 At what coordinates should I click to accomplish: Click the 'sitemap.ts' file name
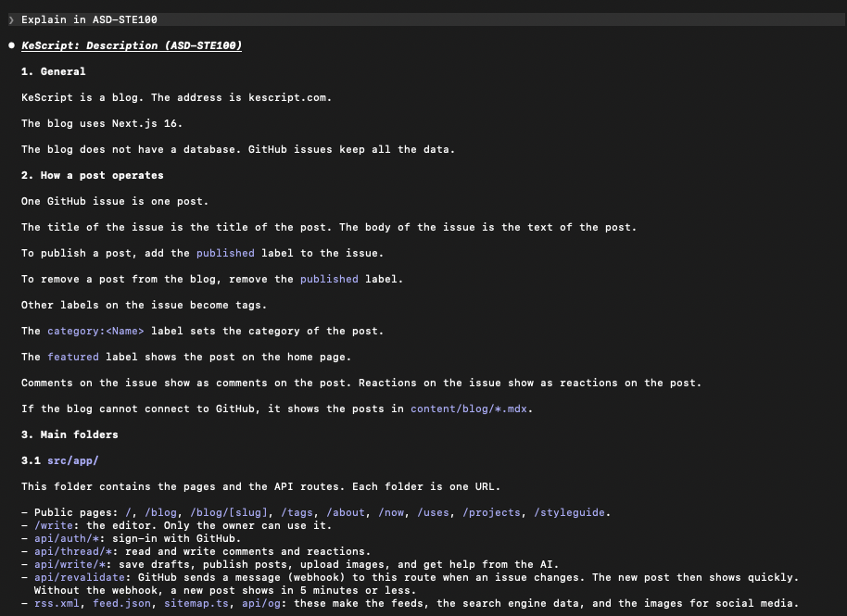(x=196, y=603)
